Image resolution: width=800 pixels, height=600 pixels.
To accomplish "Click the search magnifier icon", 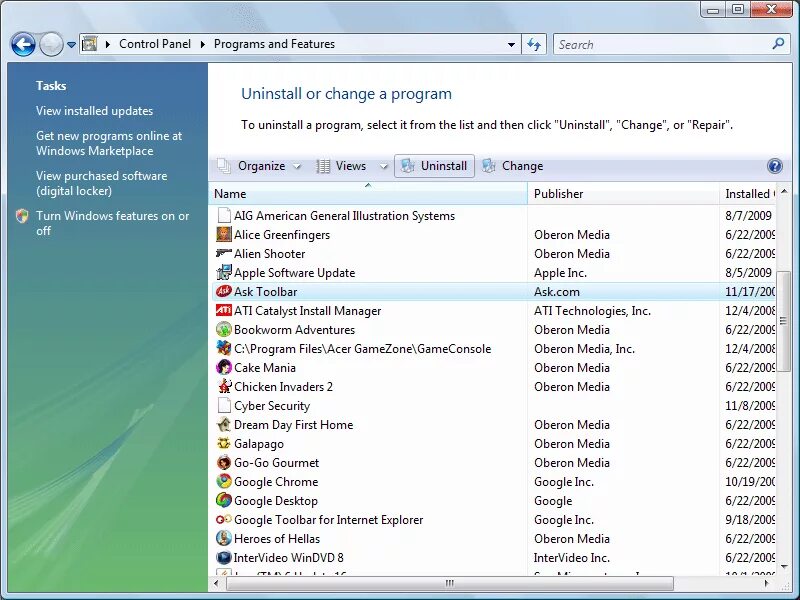I will pos(778,44).
